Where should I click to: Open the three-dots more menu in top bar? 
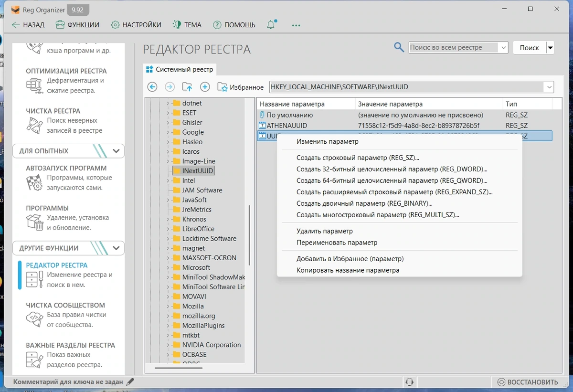coord(296,25)
